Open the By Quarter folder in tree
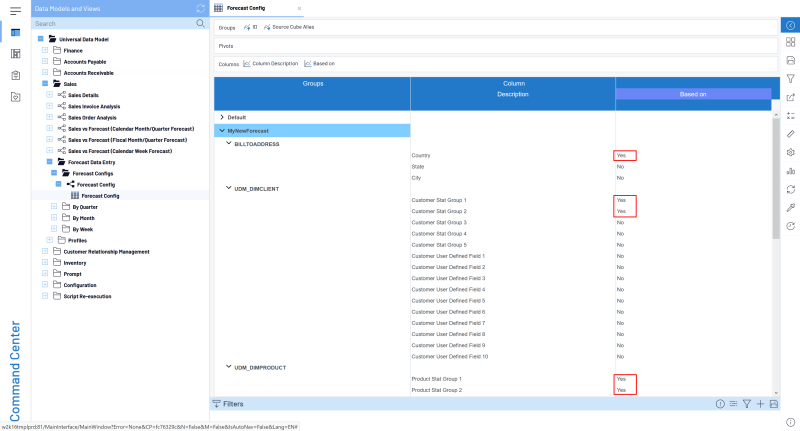The height and width of the screenshot is (431, 800). [79, 207]
